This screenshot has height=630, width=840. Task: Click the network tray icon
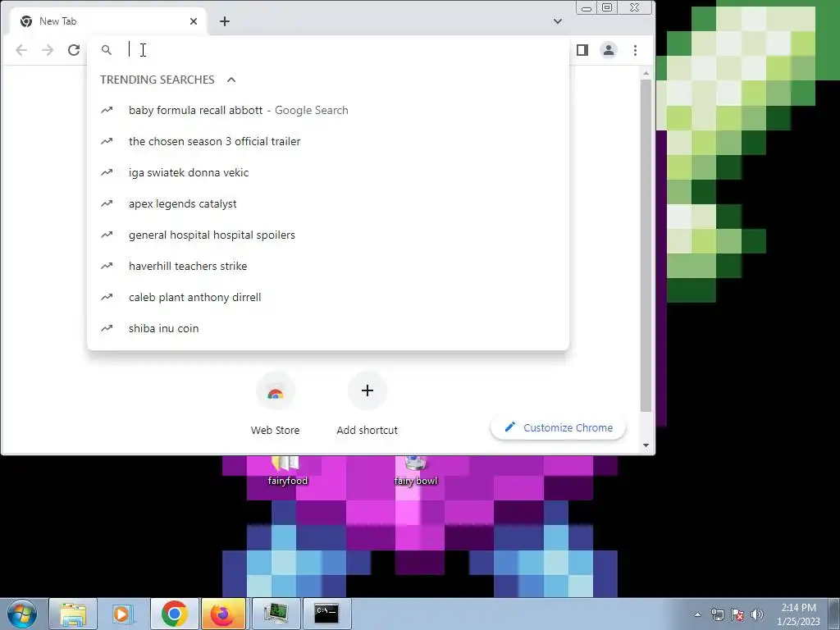click(x=717, y=614)
